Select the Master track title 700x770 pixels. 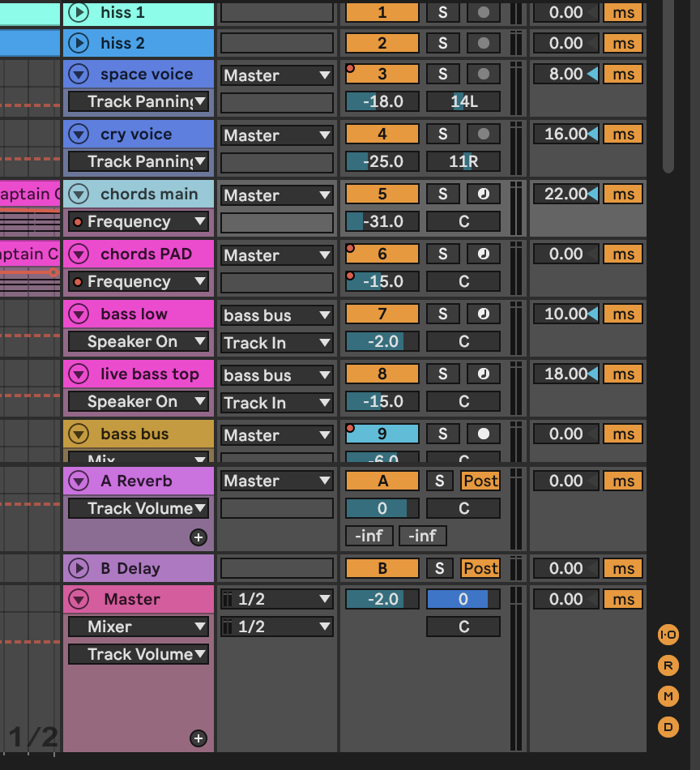(x=132, y=599)
